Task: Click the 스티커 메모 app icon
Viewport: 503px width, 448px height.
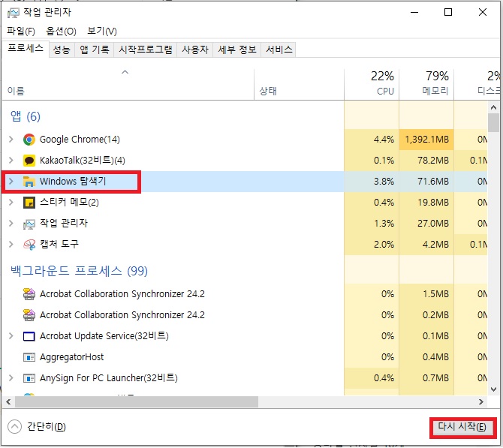Action: pyautogui.click(x=29, y=203)
